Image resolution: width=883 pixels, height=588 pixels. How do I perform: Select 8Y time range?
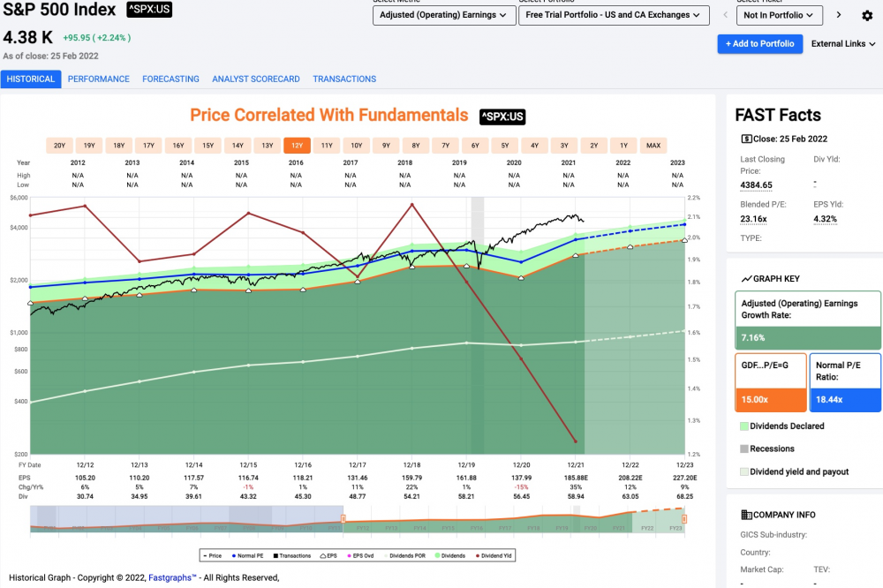(x=416, y=146)
